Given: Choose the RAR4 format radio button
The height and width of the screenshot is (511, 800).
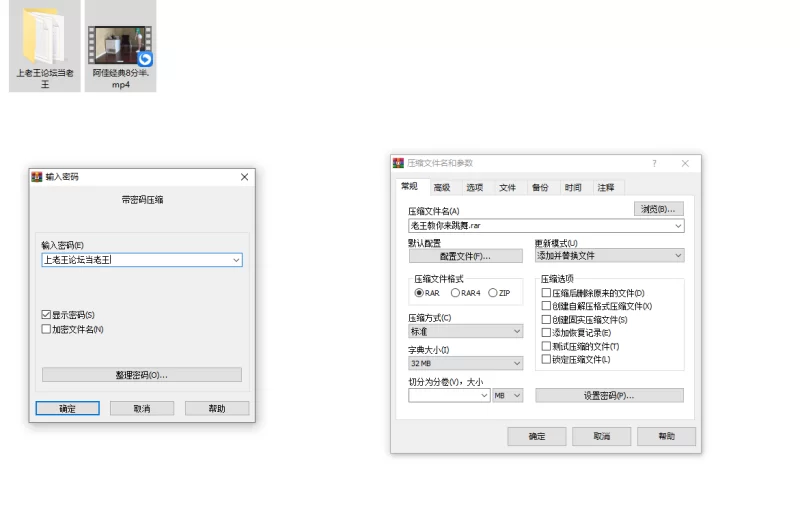Looking at the screenshot, I should (x=456, y=293).
